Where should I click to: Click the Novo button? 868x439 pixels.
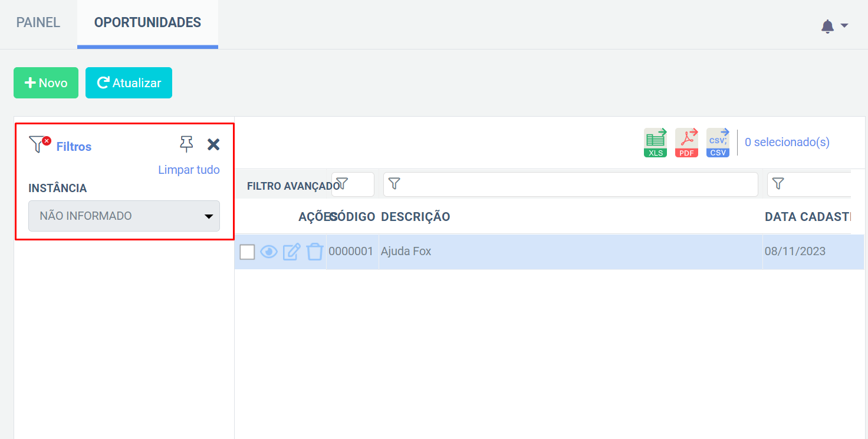click(x=46, y=83)
